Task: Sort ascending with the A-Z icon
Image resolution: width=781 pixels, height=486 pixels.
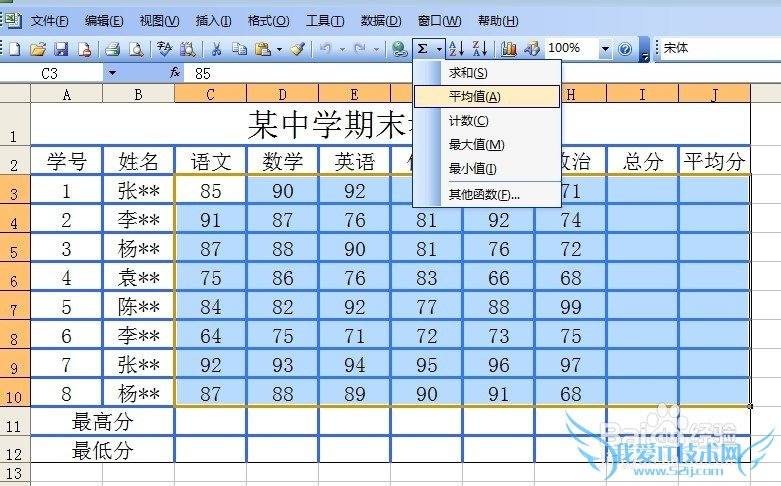Action: coord(457,49)
